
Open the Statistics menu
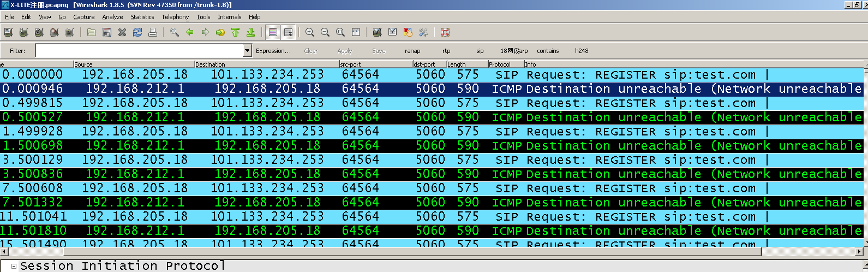coord(142,17)
